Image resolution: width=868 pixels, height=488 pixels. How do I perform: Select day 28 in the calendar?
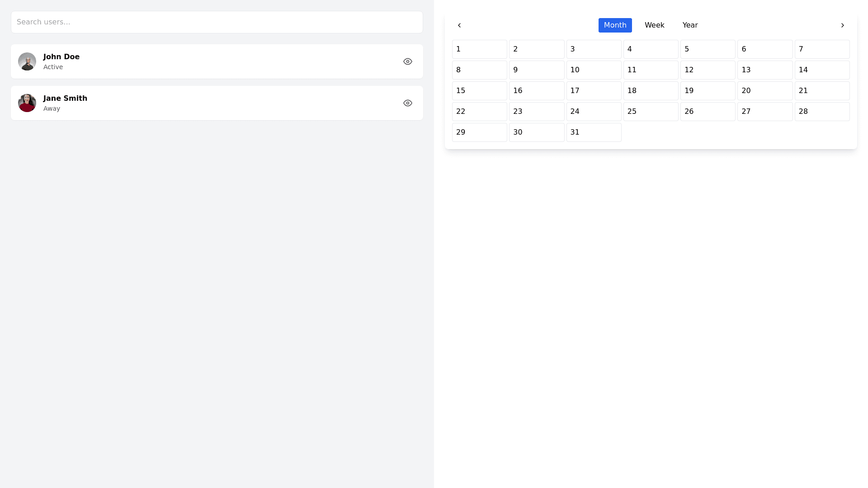(x=822, y=112)
